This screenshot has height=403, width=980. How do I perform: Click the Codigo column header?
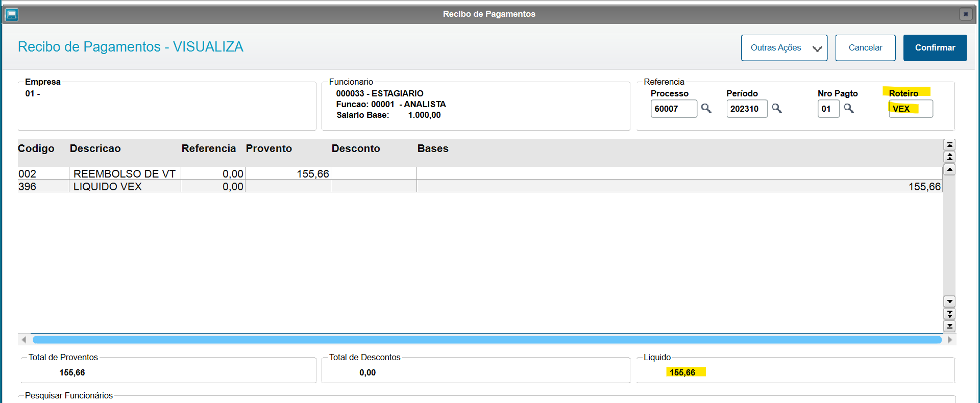pyautogui.click(x=36, y=148)
